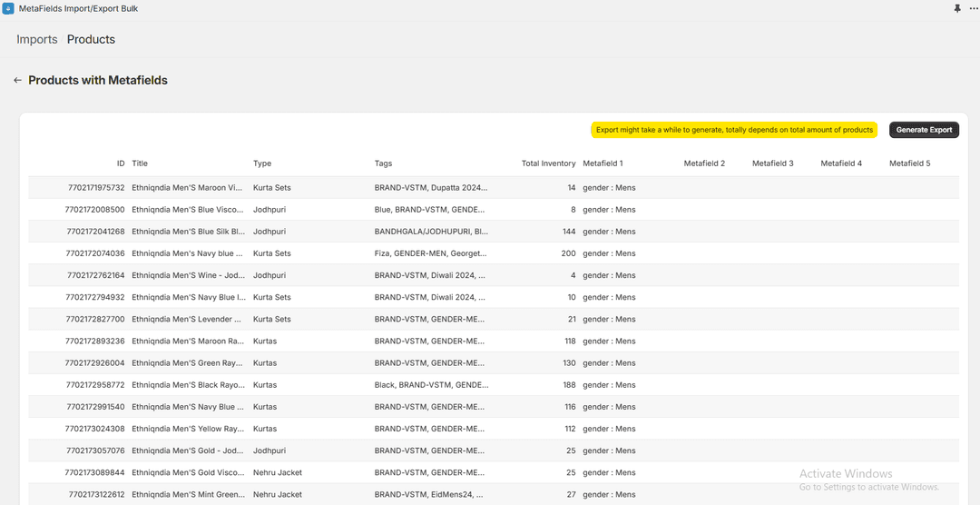Click the MetaFields app logo icon
Screen dimensions: 980x505
8,9
